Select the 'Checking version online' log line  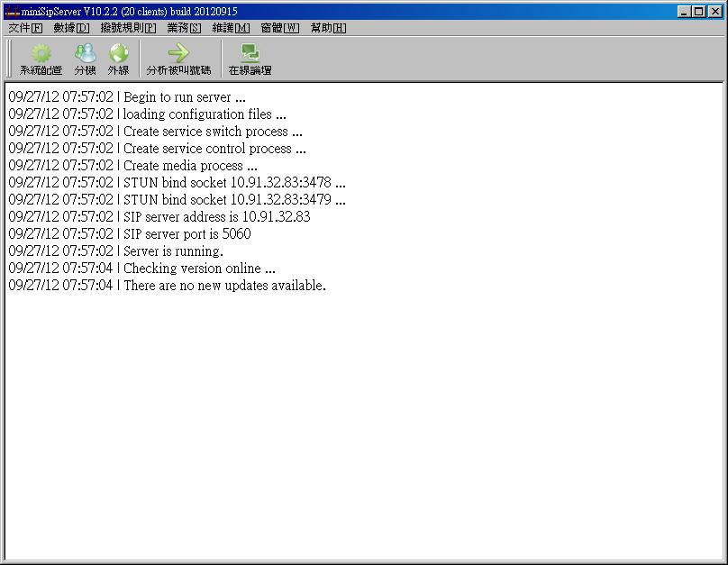click(x=141, y=269)
